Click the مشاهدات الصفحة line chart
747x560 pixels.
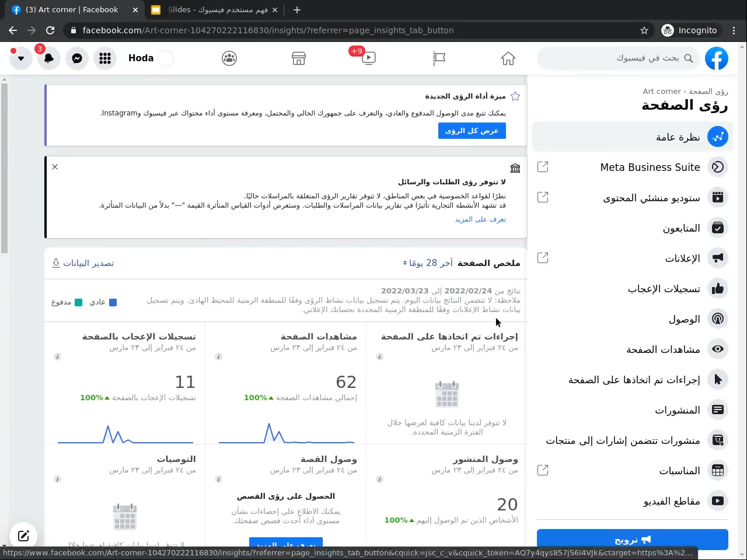[287, 433]
